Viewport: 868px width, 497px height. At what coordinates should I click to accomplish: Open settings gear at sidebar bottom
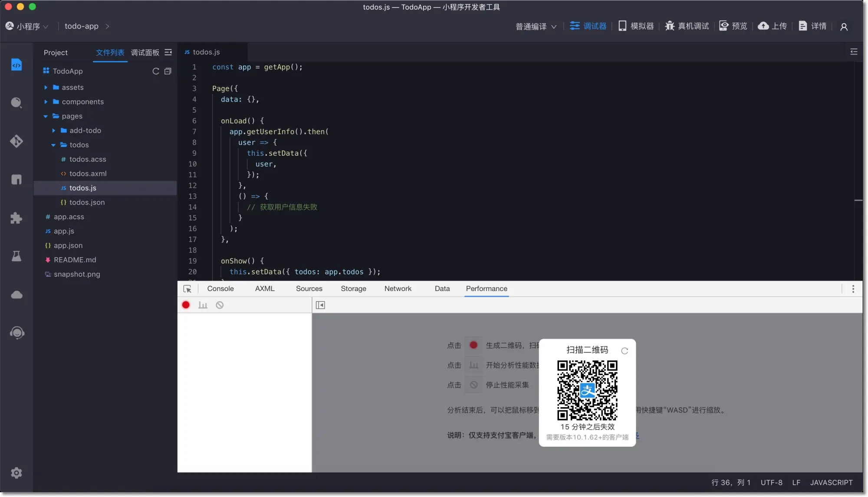(16, 473)
